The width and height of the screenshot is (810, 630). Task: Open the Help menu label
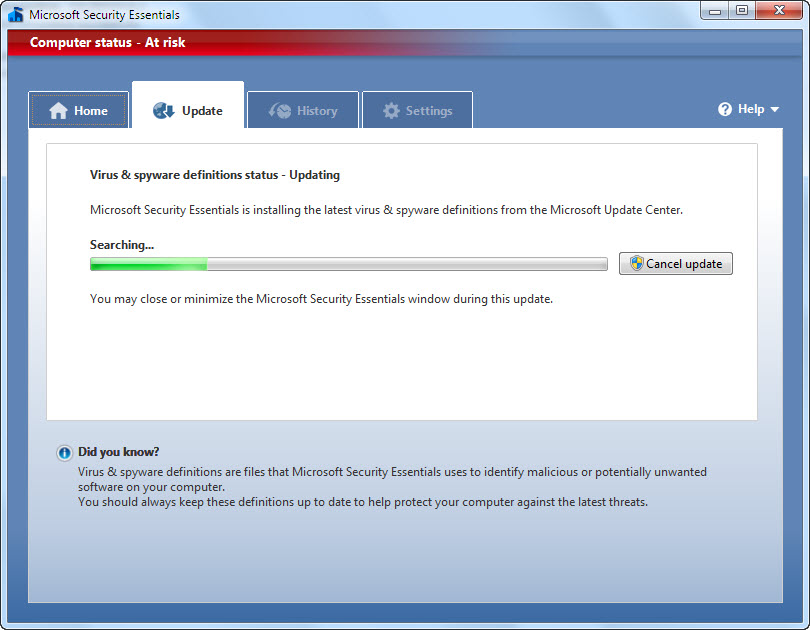(751, 109)
